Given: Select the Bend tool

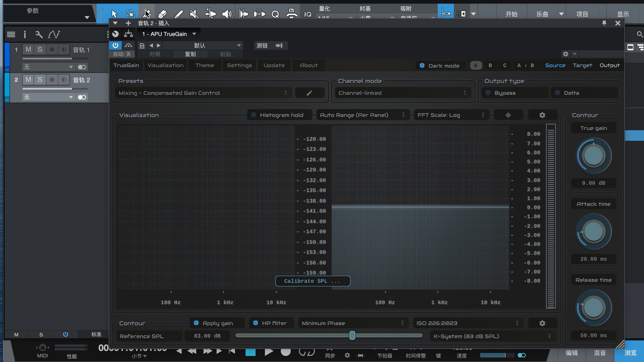Looking at the screenshot, I should 210,14.
